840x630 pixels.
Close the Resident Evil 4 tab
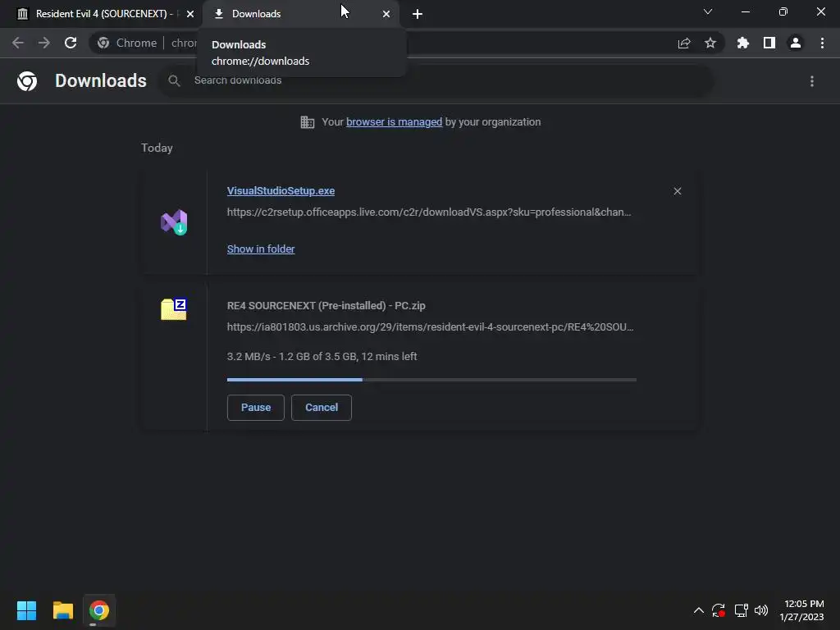point(190,14)
